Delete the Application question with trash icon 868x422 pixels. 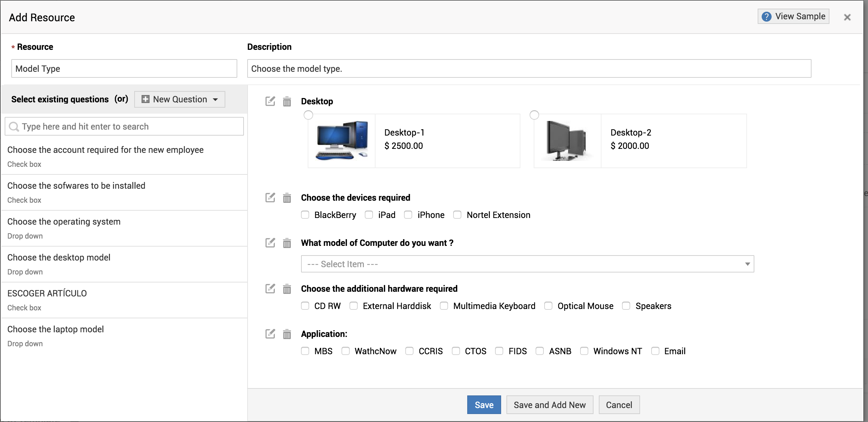click(x=287, y=334)
